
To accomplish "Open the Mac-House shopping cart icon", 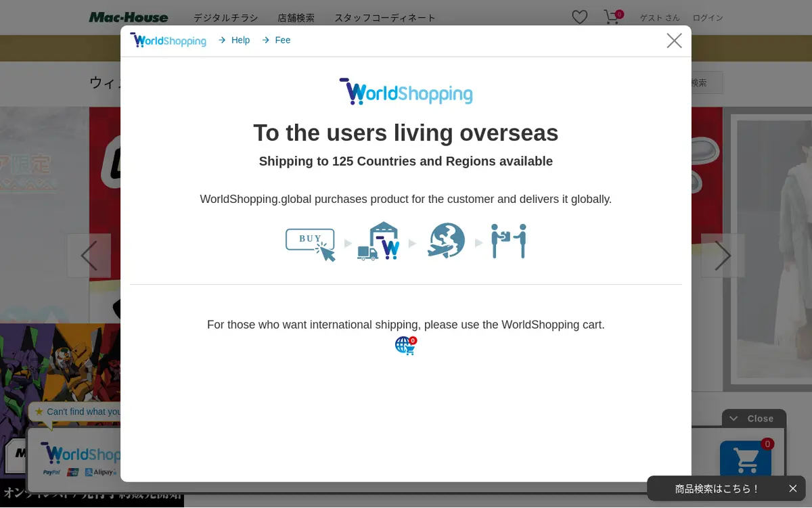I will coord(613,17).
